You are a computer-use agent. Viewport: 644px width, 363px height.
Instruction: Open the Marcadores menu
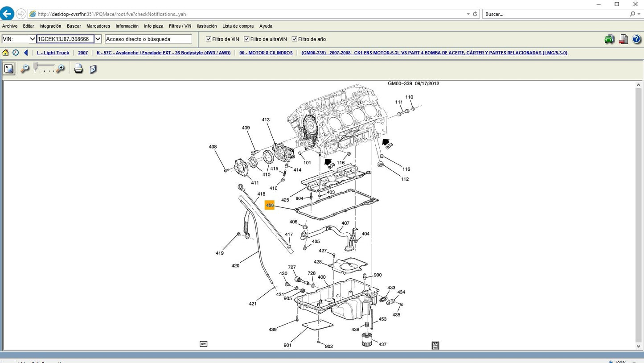click(x=98, y=26)
